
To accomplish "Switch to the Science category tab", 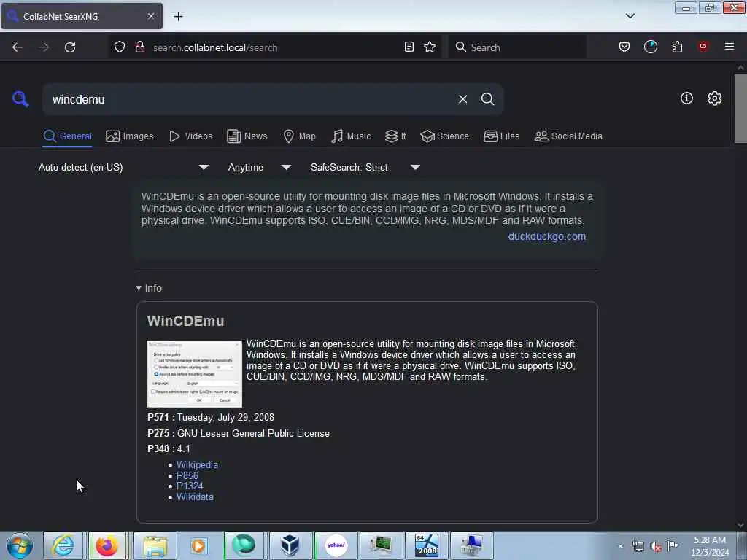I will tap(444, 136).
